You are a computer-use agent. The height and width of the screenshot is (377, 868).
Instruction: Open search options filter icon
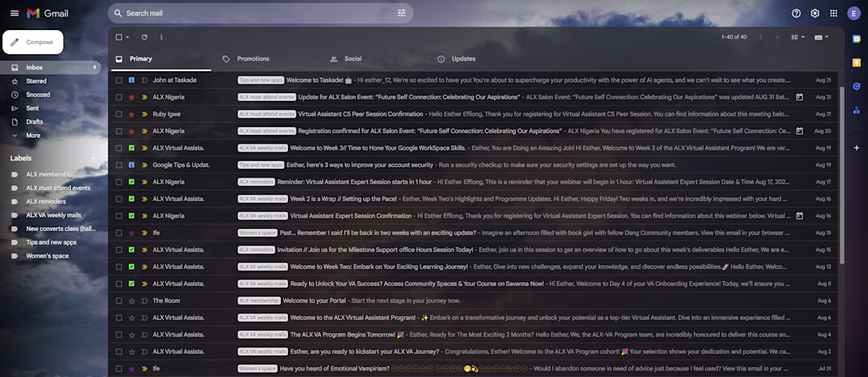click(402, 13)
